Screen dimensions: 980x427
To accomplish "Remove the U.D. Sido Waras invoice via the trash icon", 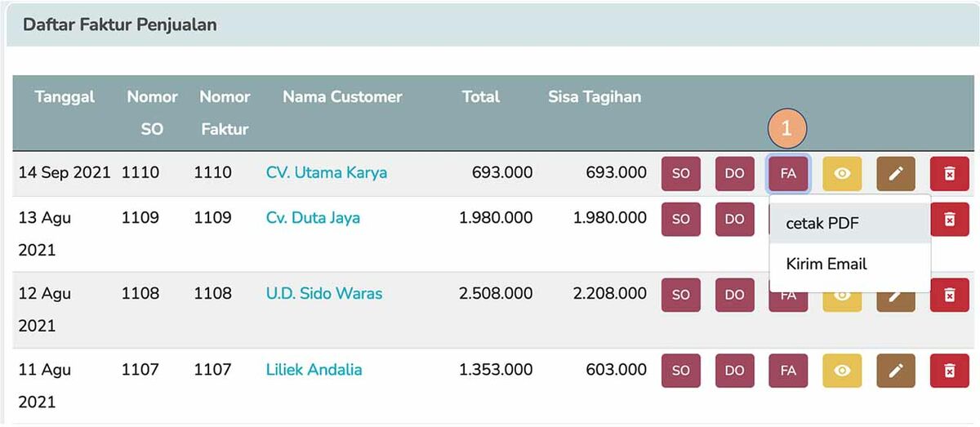I will [x=949, y=295].
